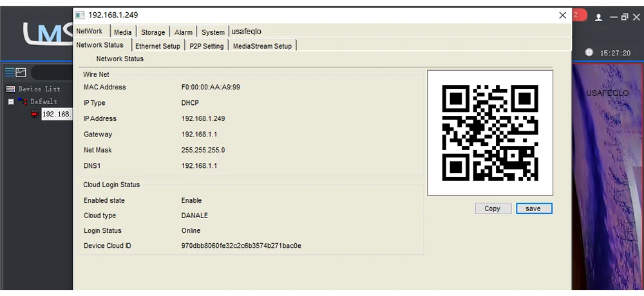Click the Device Cloud ID value
This screenshot has width=644, height=296.
point(241,246)
